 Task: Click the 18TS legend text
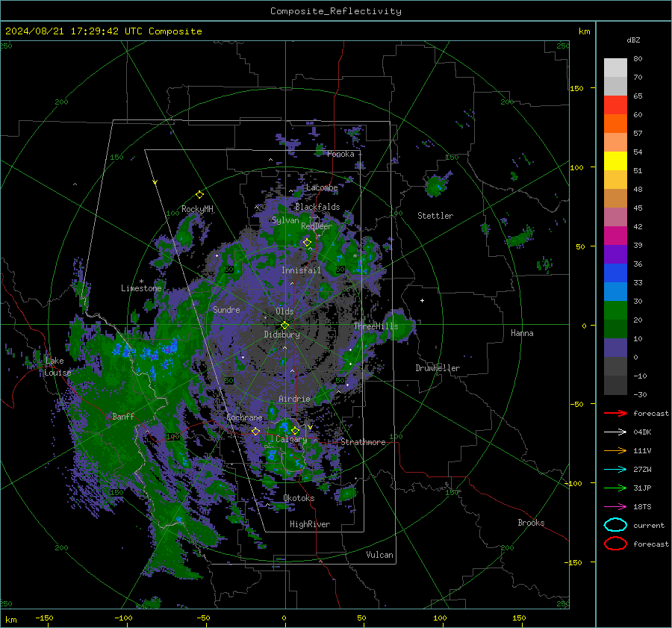pos(642,506)
